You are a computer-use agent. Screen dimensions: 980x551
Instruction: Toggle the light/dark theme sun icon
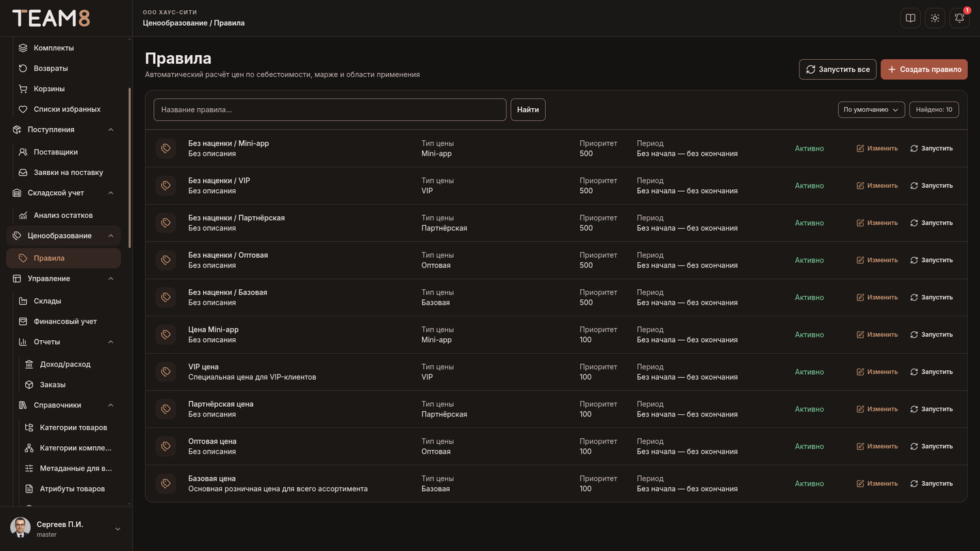935,18
